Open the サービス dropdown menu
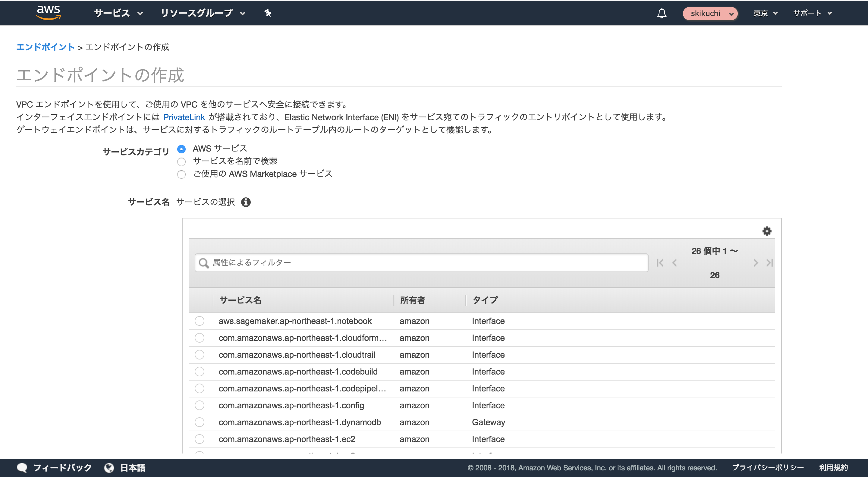The width and height of the screenshot is (868, 477). (119, 13)
